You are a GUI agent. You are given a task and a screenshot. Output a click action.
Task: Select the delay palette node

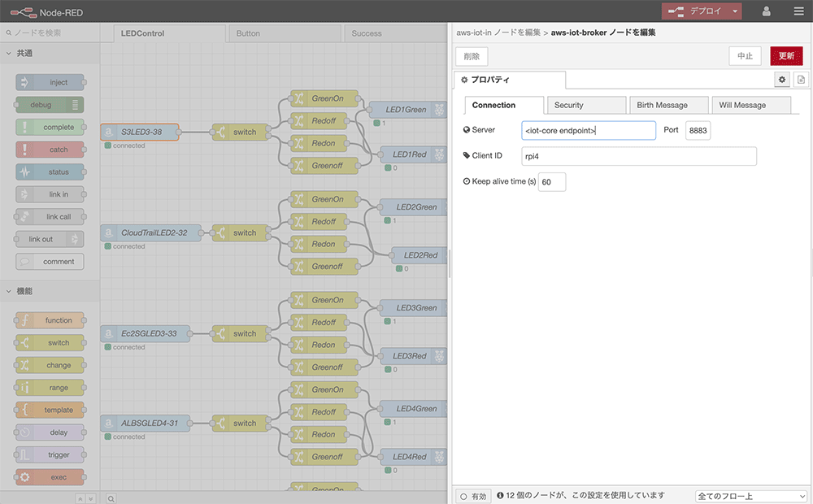pos(50,432)
